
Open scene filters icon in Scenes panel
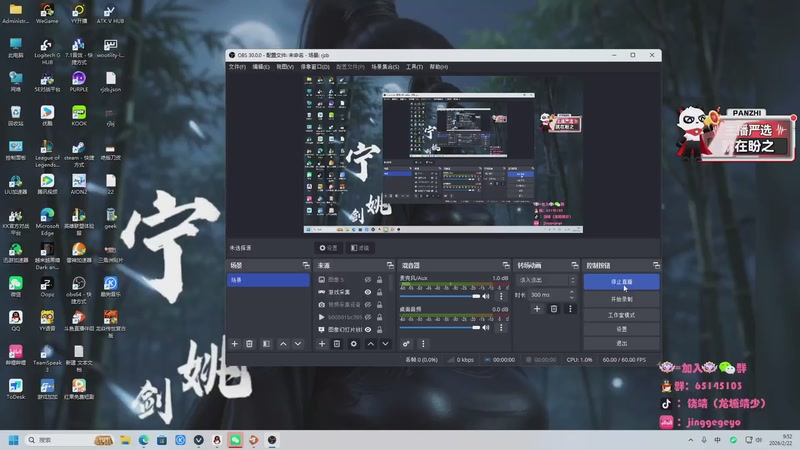(x=266, y=344)
